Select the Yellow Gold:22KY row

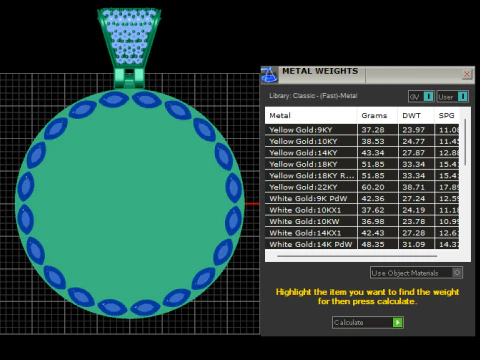[362, 187]
